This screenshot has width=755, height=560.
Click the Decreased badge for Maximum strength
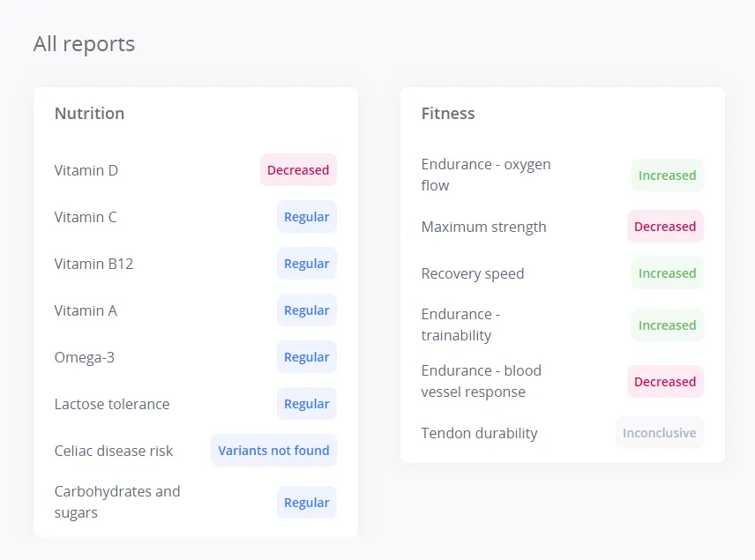(665, 226)
